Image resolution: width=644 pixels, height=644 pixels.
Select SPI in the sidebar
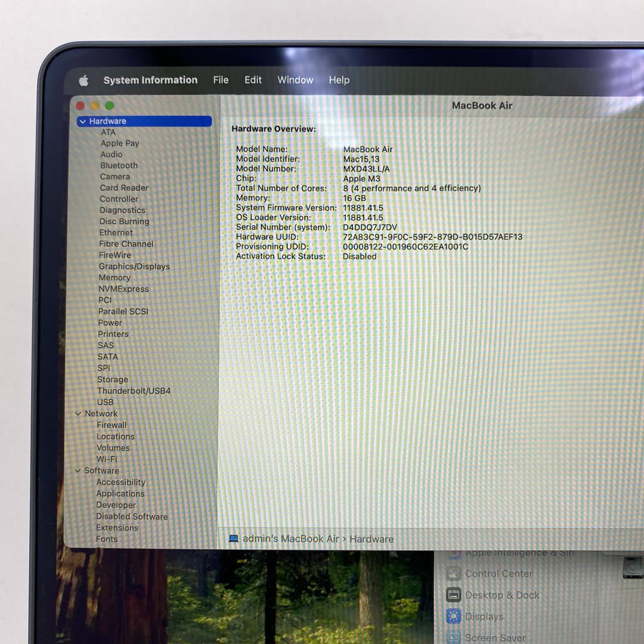pyautogui.click(x=104, y=368)
